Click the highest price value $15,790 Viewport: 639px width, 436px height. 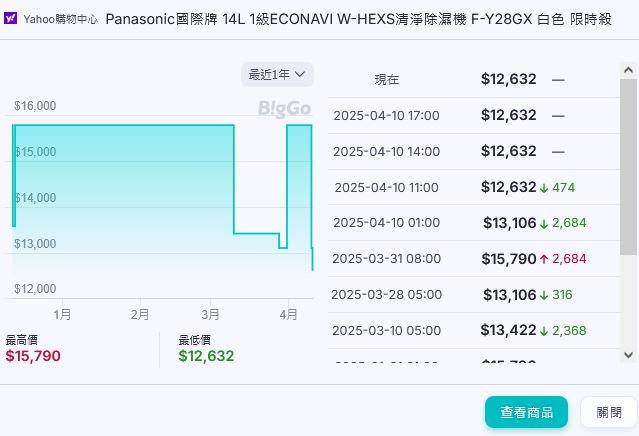click(33, 356)
